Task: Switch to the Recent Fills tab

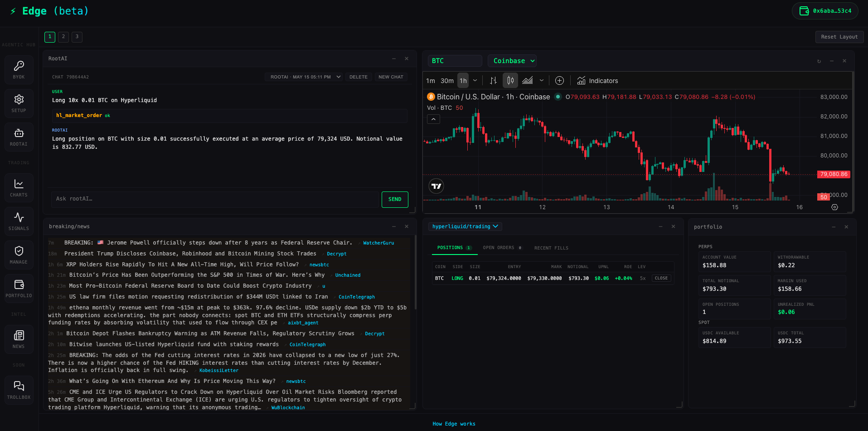Action: (x=551, y=248)
